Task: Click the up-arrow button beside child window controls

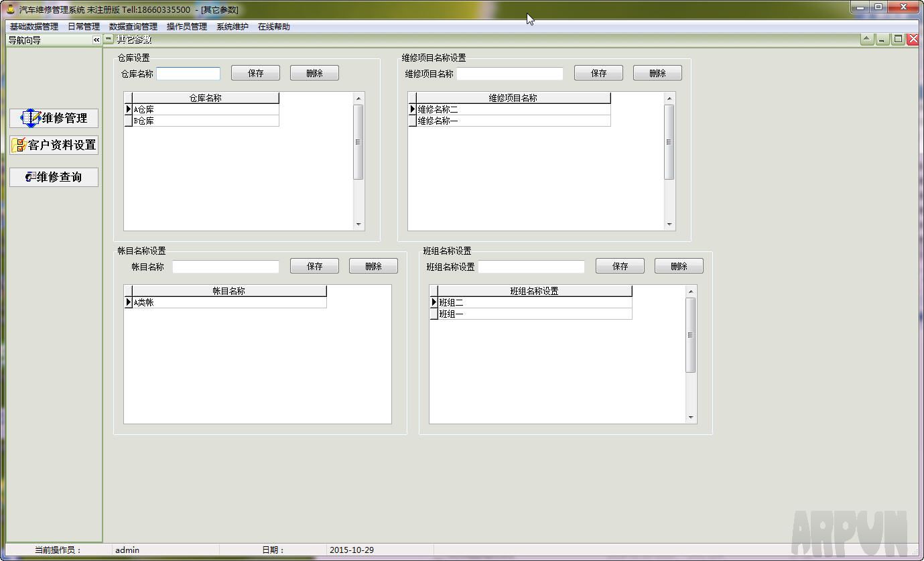Action: point(868,40)
